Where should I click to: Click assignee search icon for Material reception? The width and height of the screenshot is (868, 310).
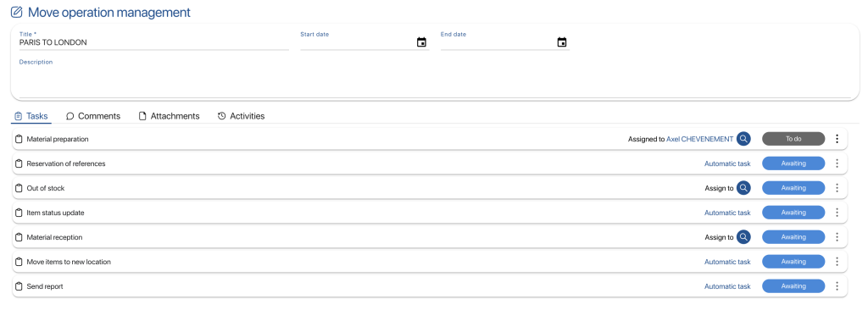743,237
